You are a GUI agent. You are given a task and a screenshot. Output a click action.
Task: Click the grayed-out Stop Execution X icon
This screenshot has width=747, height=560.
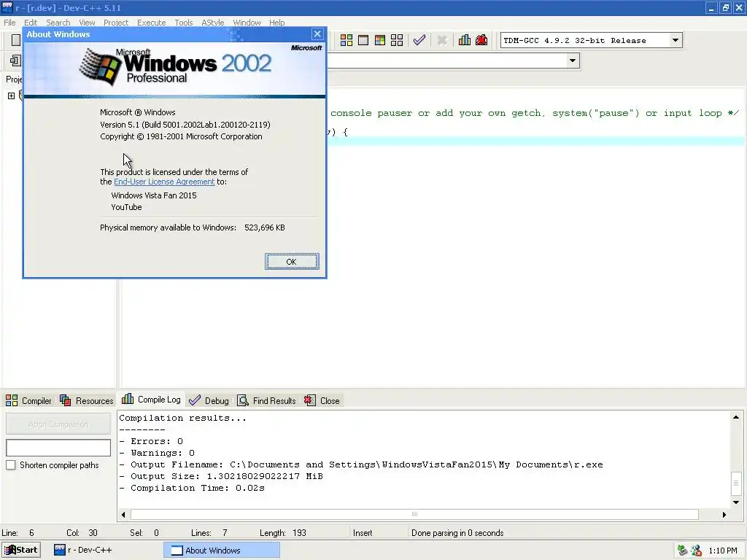click(x=442, y=41)
